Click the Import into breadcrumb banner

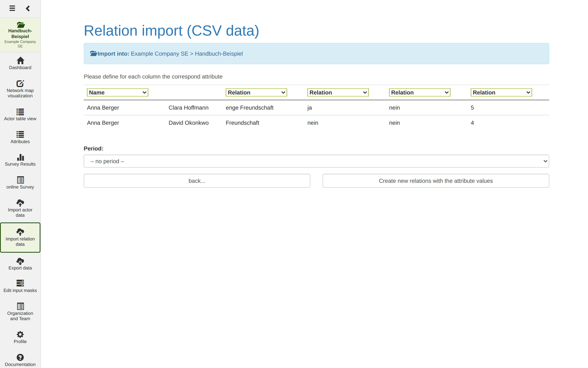tap(316, 54)
